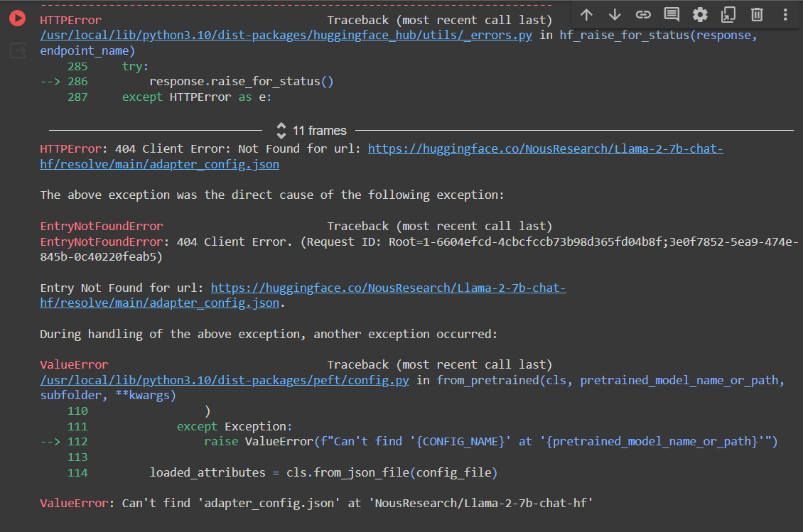The width and height of the screenshot is (803, 532).
Task: Click the EntryNotFoundError traceback header text
Action: tap(101, 225)
